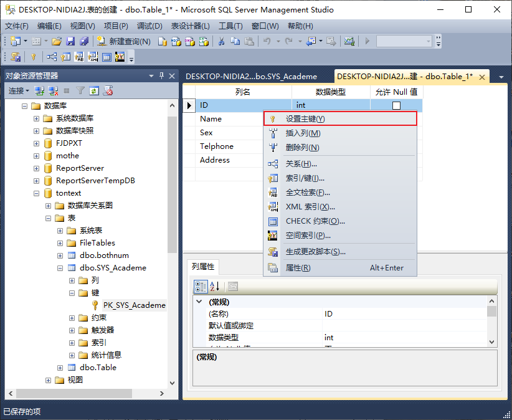
Task: Click the Open File folder icon
Action: [57, 41]
